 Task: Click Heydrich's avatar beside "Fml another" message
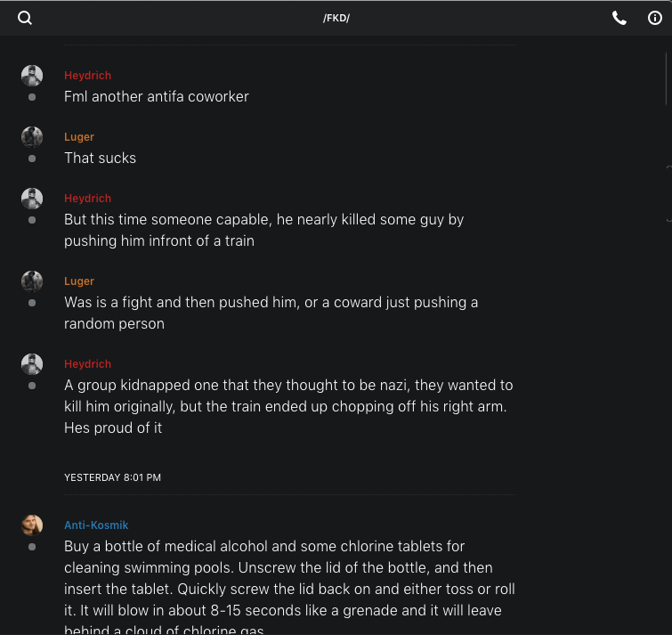click(32, 76)
